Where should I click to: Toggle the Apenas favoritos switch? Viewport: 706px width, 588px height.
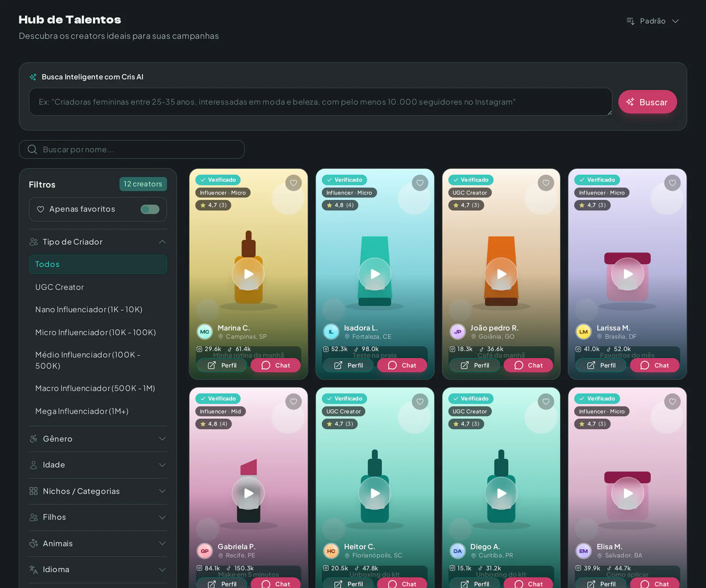[x=150, y=209]
